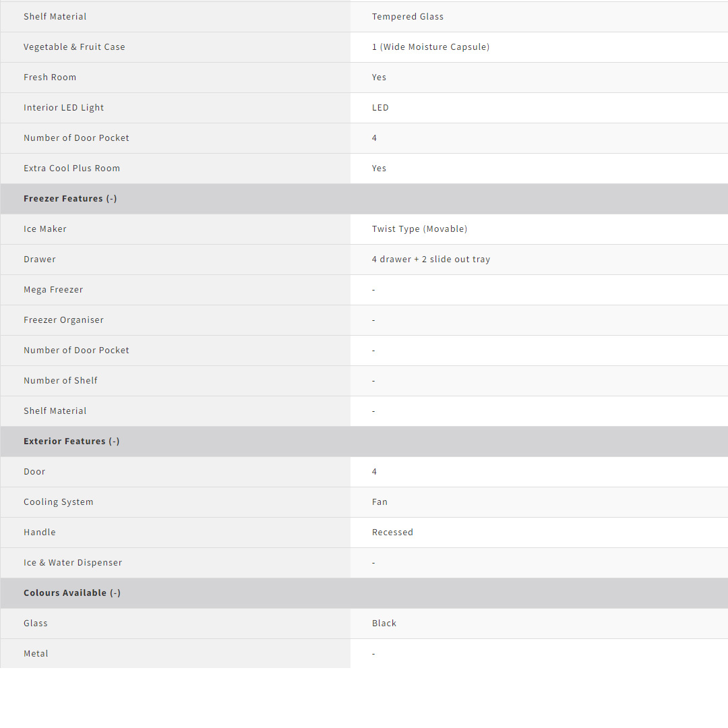
Task: Select the Vegetable & Fruit Case row label
Action: pos(74,47)
